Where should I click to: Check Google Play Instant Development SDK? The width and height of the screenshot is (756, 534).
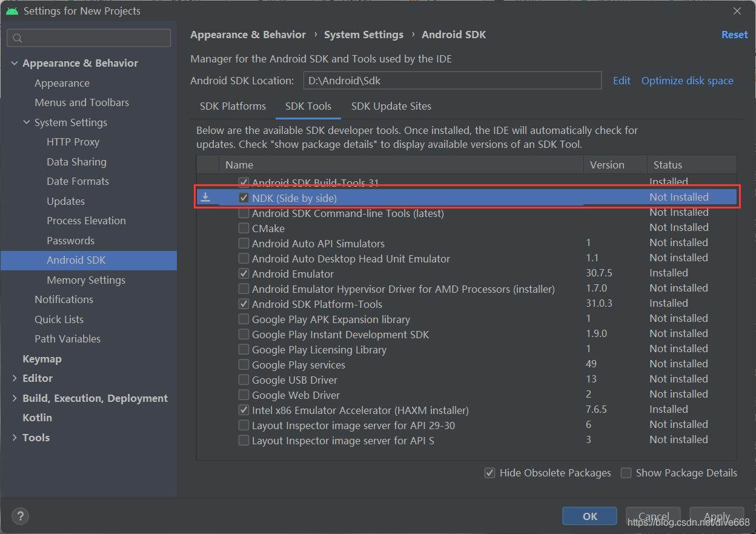[244, 335]
